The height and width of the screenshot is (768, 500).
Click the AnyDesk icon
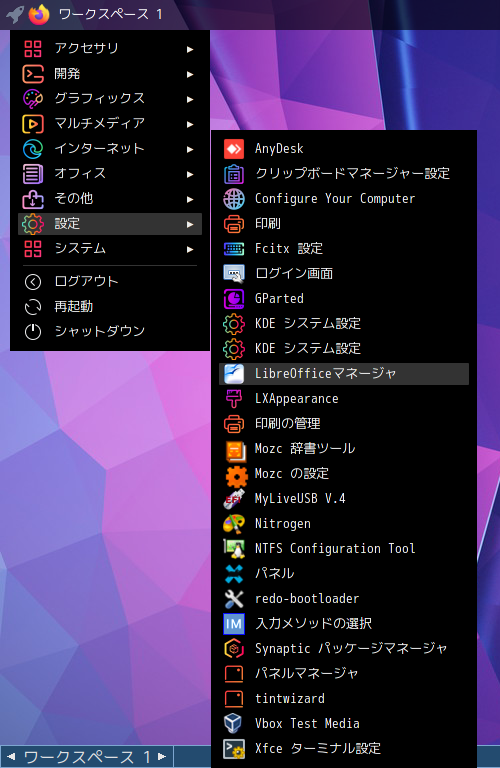click(x=234, y=148)
